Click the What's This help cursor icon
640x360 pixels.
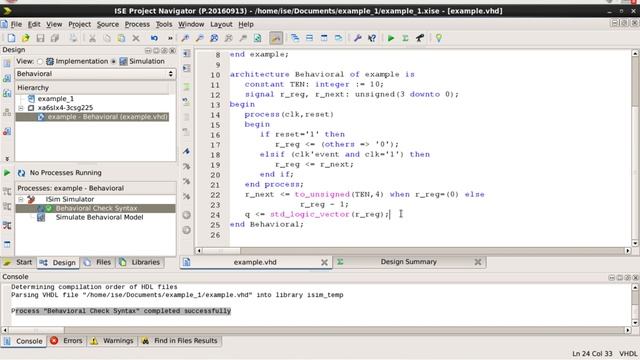coord(372,38)
